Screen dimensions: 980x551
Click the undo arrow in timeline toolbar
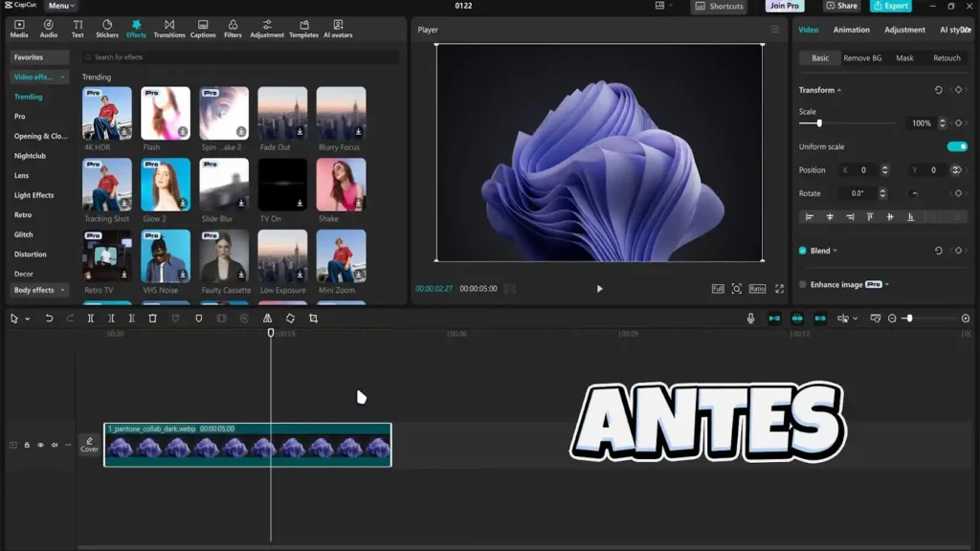click(x=49, y=319)
